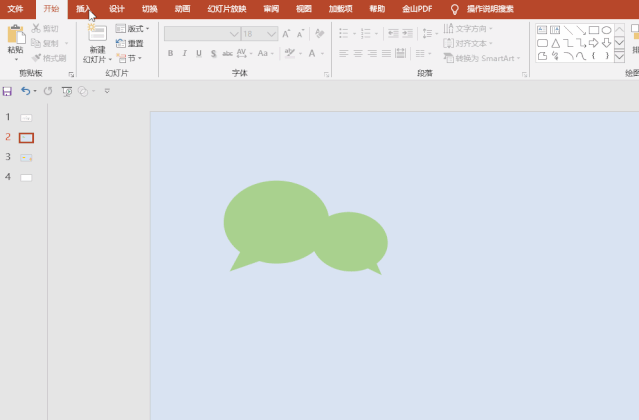Select the rectangle shape
The image size is (639, 420).
(594, 30)
